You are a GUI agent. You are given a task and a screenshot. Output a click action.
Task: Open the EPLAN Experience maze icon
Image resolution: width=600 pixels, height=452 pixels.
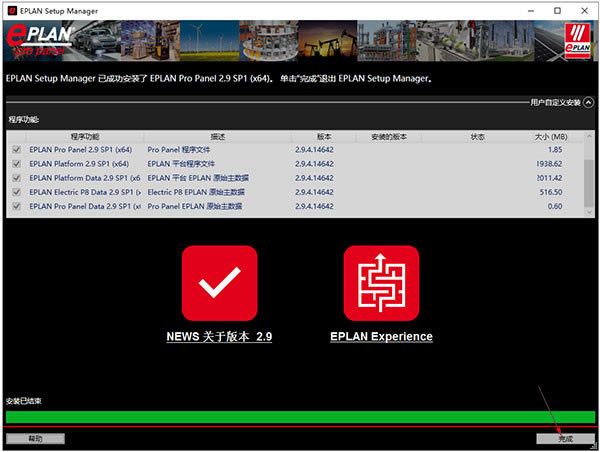[x=381, y=283]
